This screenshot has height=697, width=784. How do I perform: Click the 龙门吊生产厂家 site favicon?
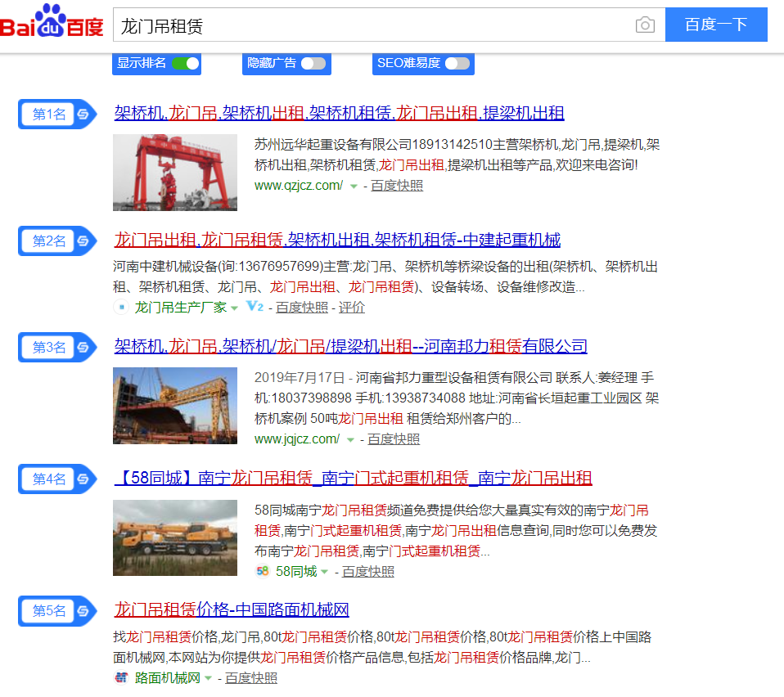121,307
